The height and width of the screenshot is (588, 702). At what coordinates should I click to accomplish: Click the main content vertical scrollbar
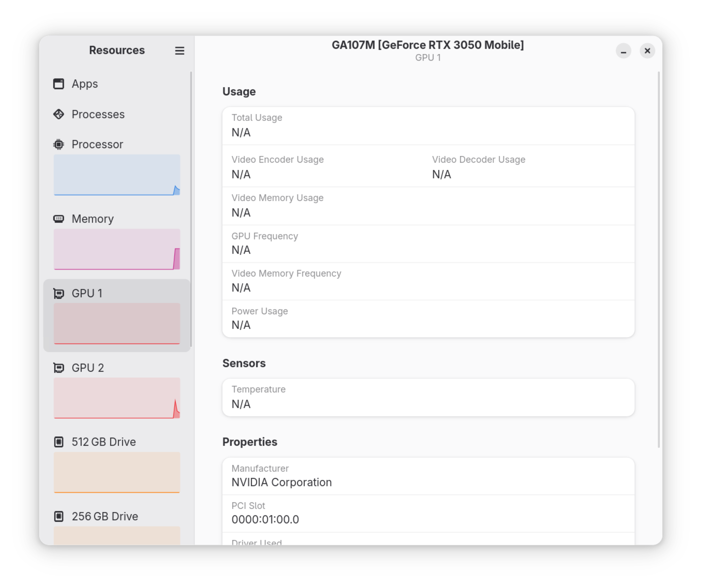tap(659, 259)
